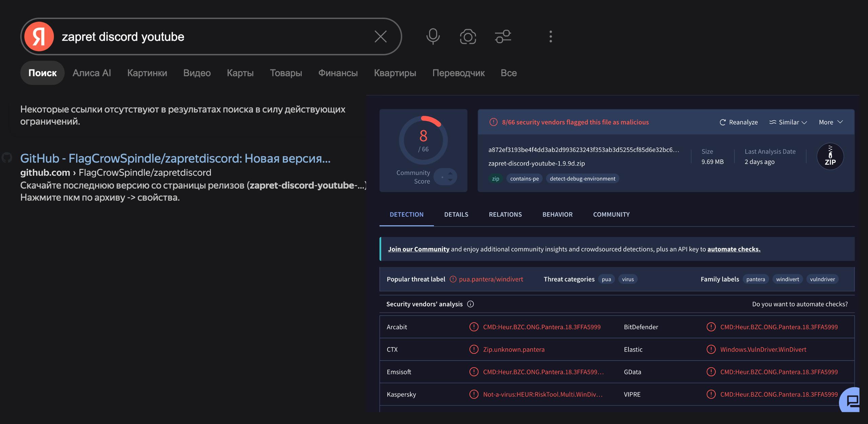Click the zip tag
868x424 pixels.
coord(495,179)
